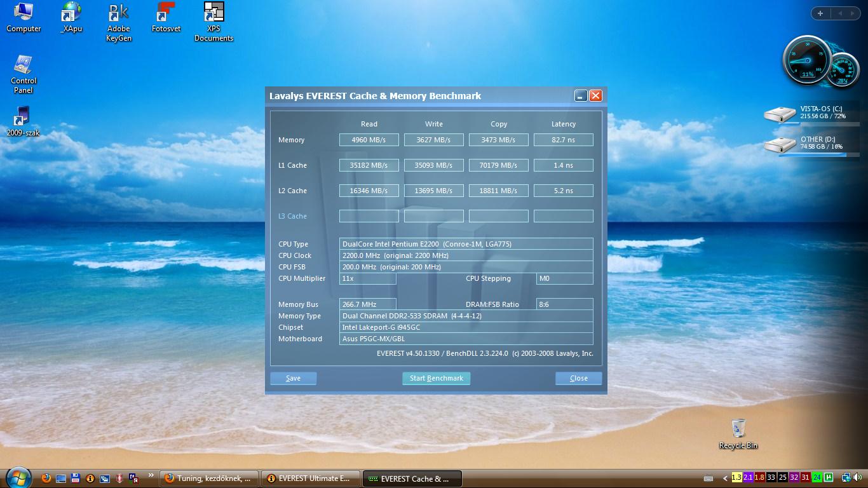Click the Start Benchmark button
Screen dimensions: 868x488
(436, 378)
